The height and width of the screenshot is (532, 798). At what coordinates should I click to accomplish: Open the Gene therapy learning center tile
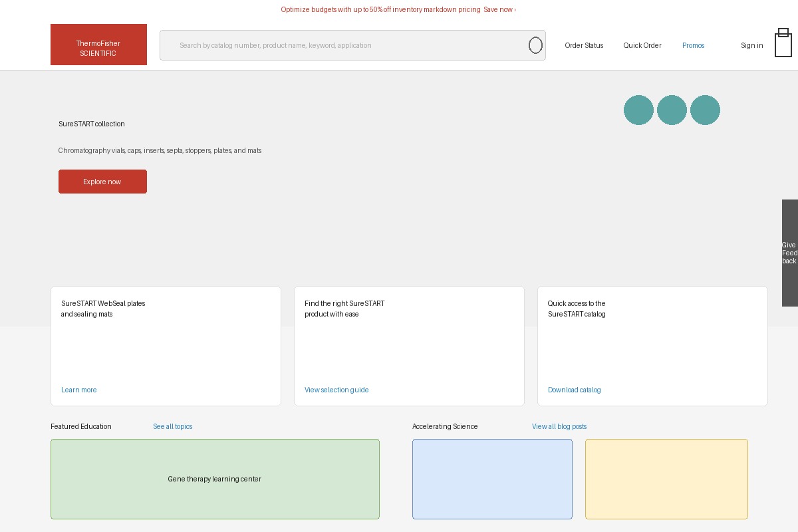(215, 479)
